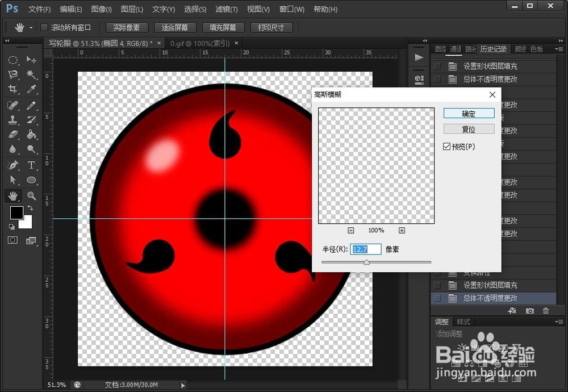
Task: Reset default foreground and background colors
Action: click(x=11, y=227)
